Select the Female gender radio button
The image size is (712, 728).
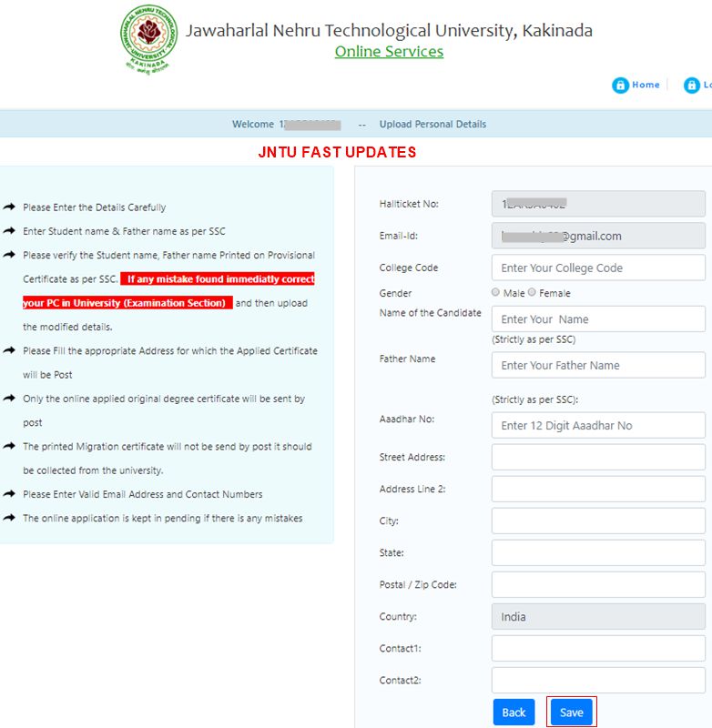532,292
